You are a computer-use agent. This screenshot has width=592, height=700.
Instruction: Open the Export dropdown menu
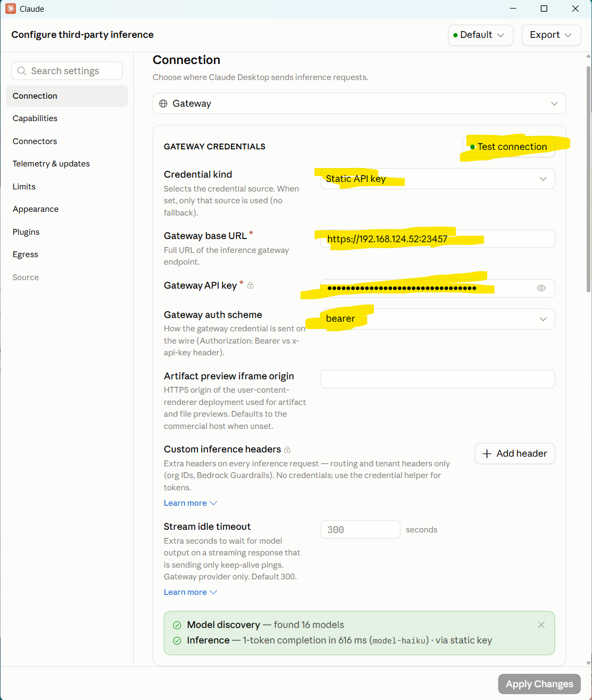point(551,35)
